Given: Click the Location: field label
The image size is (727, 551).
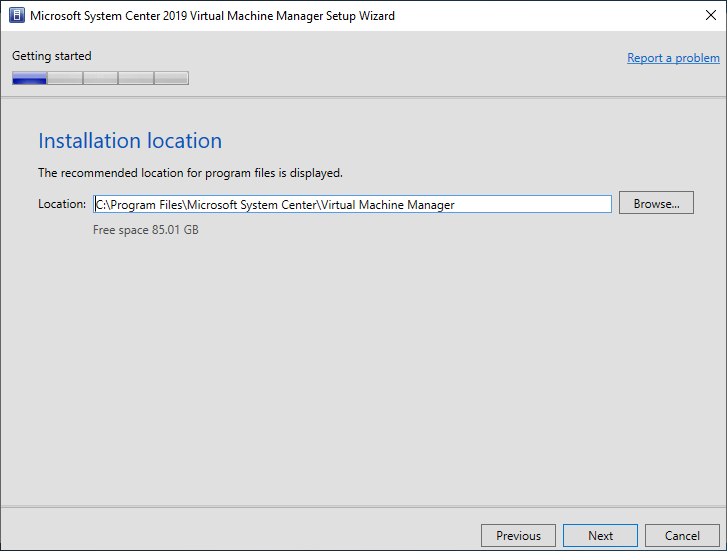Looking at the screenshot, I should [x=62, y=204].
